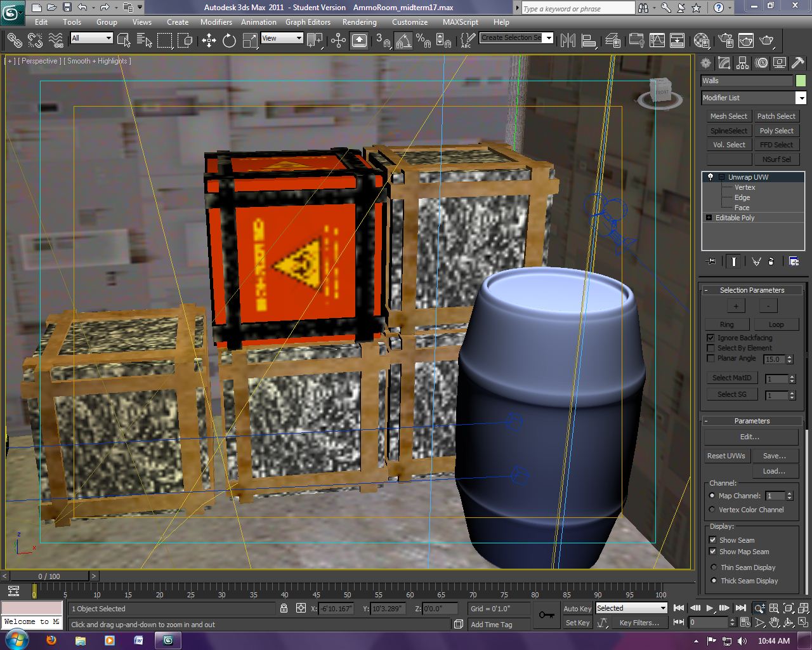
Task: Select the Map Channel radio button
Action: [x=712, y=496]
